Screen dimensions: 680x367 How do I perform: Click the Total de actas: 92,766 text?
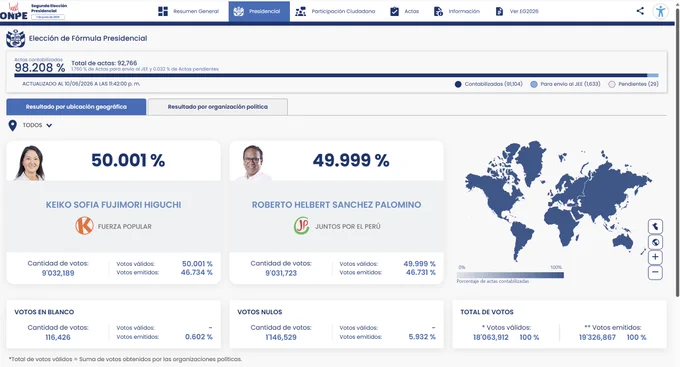coord(104,63)
